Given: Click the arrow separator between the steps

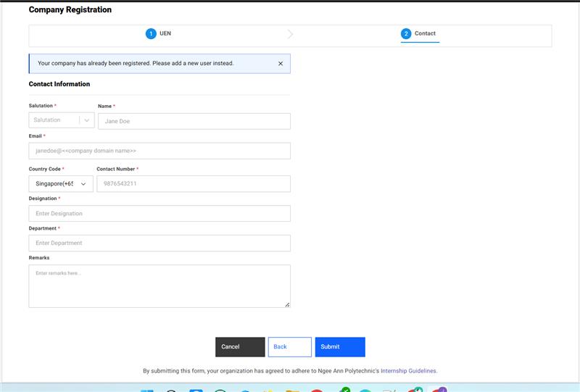Looking at the screenshot, I should point(290,34).
